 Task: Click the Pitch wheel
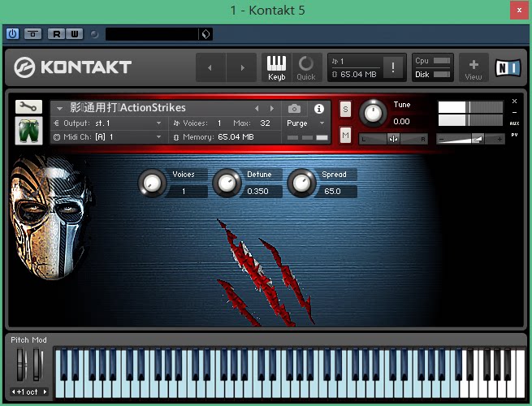point(21,365)
